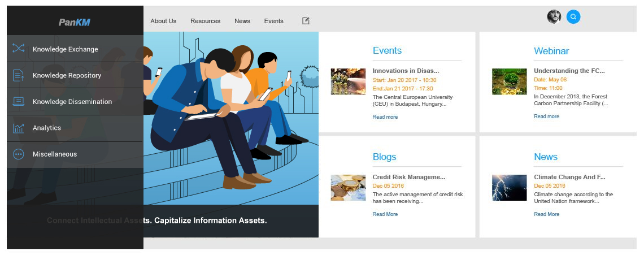Image resolution: width=644 pixels, height=255 pixels.
Task: Click the Blogs coins thumbnail image
Action: point(349,188)
